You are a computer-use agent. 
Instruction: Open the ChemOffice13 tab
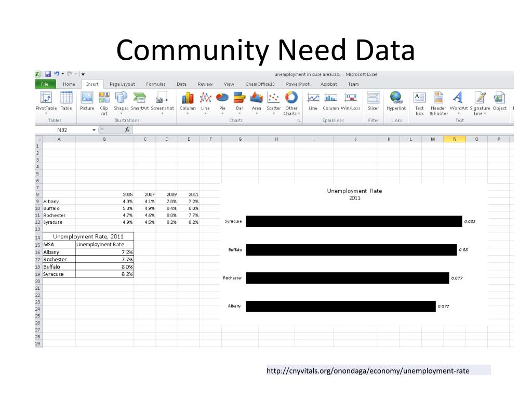tap(260, 84)
